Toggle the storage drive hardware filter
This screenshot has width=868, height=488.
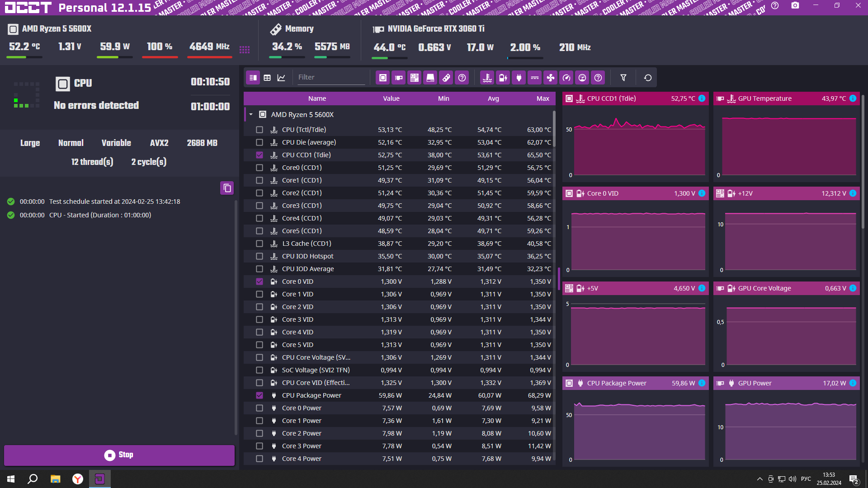430,78
